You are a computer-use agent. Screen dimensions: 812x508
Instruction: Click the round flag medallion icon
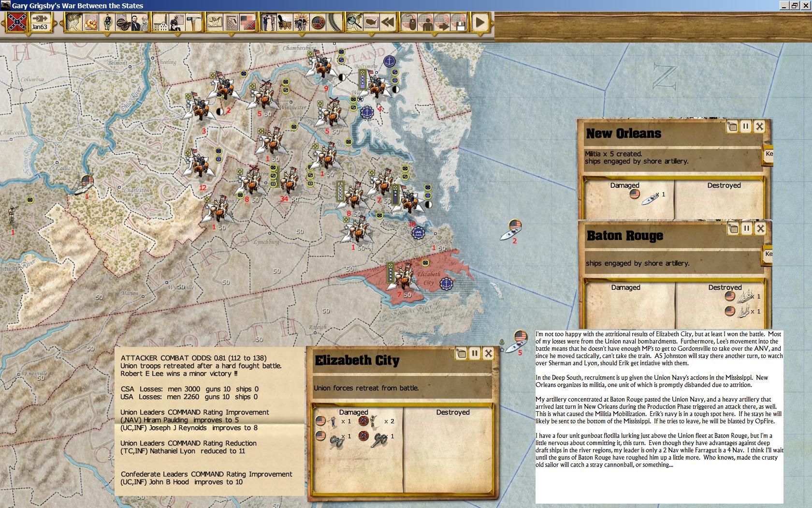pos(318,22)
